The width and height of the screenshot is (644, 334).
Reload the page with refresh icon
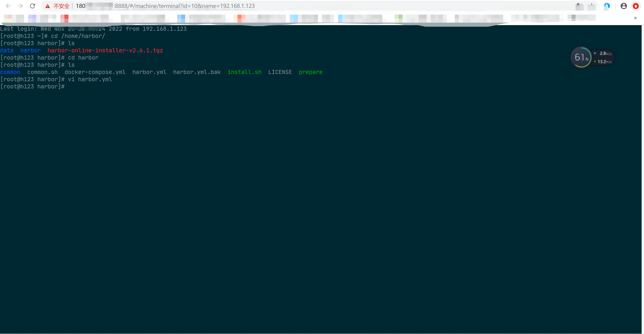tap(33, 6)
